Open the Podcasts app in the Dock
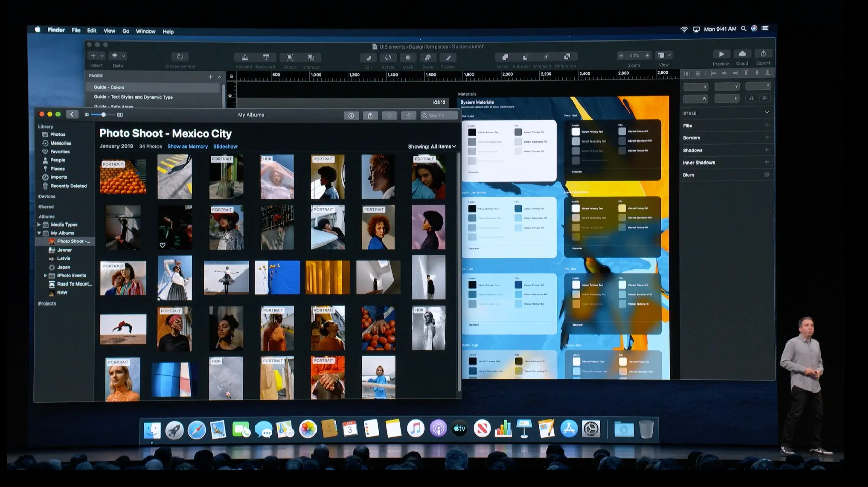 tap(438, 429)
